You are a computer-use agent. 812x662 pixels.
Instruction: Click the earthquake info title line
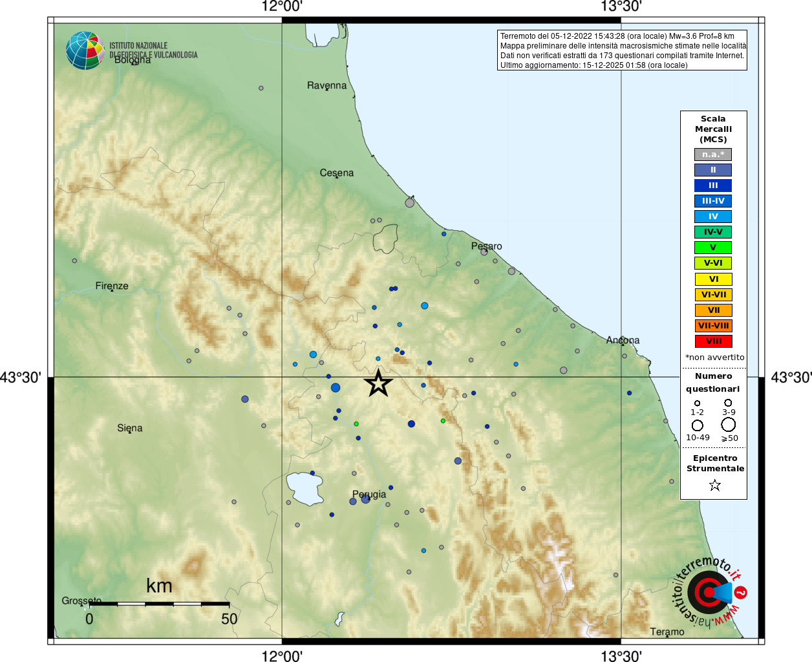tap(617, 36)
